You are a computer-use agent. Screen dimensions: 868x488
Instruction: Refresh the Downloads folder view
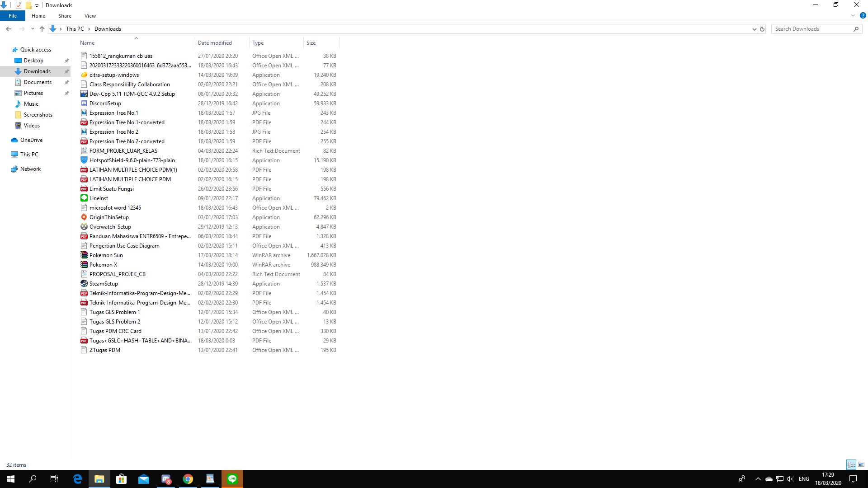(762, 29)
